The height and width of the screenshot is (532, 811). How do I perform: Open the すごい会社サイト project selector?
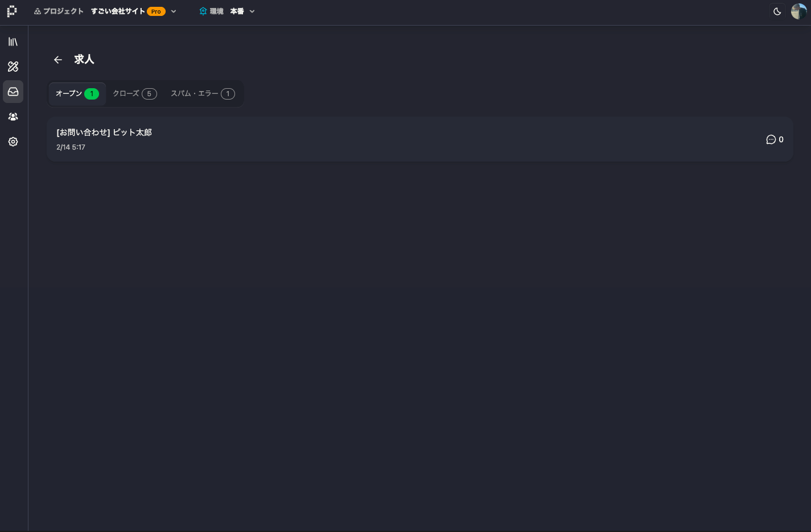[x=118, y=11]
